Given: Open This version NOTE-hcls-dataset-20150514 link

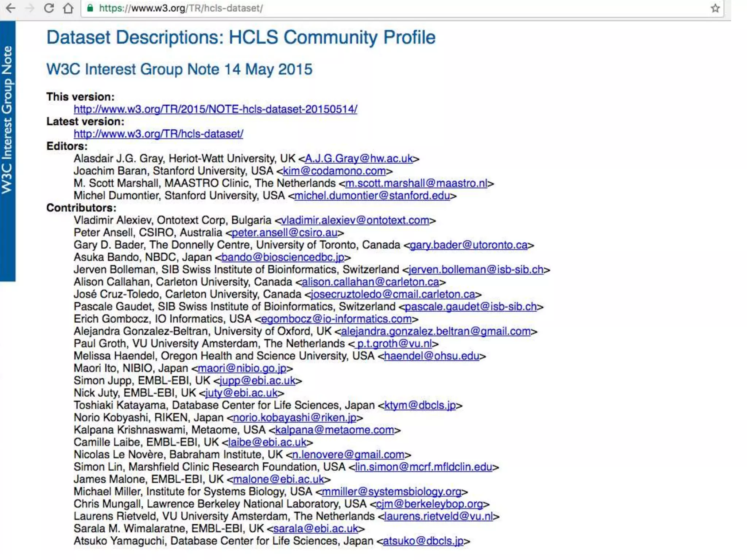Looking at the screenshot, I should click(215, 109).
